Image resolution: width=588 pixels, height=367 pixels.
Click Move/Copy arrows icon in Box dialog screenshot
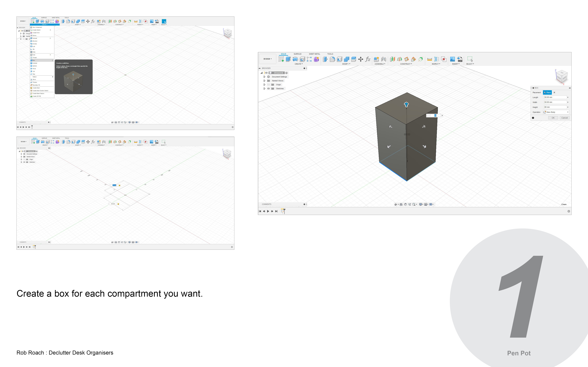(x=361, y=59)
